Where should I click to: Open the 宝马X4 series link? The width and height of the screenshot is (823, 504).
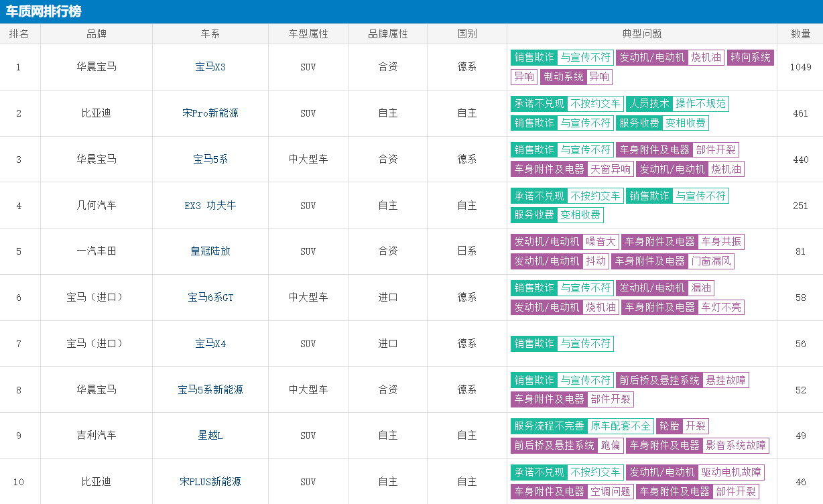click(x=210, y=344)
